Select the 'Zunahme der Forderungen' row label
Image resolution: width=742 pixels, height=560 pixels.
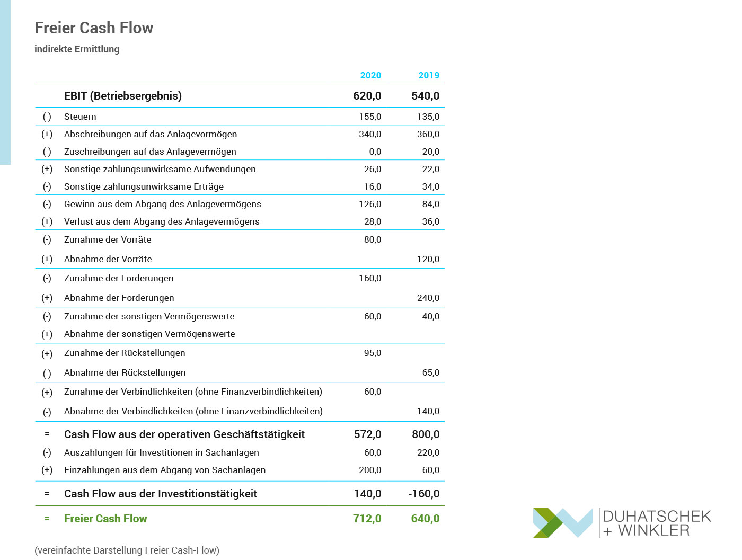(119, 278)
